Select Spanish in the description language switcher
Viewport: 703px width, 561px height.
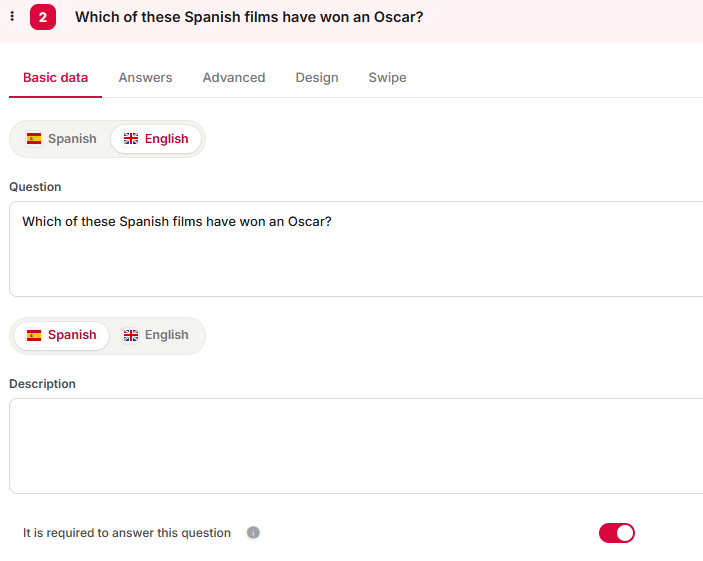click(x=61, y=335)
